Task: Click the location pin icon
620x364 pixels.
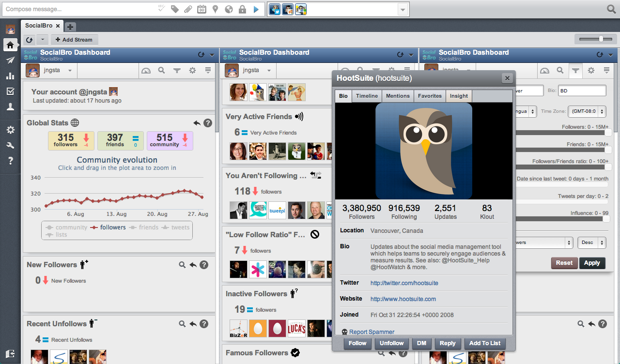Action: (x=215, y=9)
